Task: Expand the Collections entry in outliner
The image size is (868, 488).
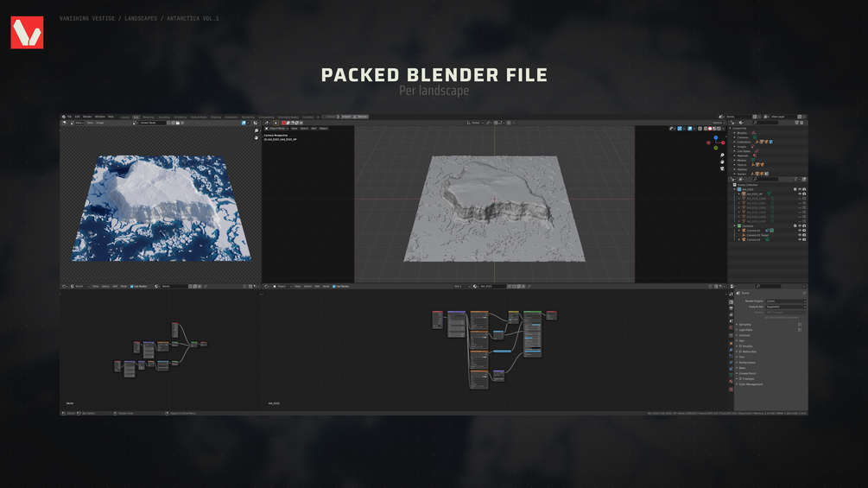Action: (735, 143)
